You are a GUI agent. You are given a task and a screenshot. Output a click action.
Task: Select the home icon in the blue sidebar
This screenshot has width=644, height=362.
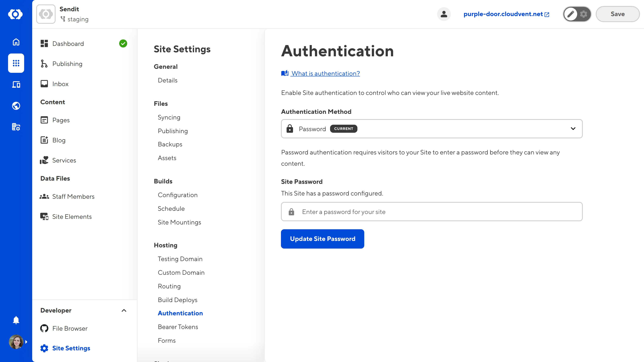[16, 42]
